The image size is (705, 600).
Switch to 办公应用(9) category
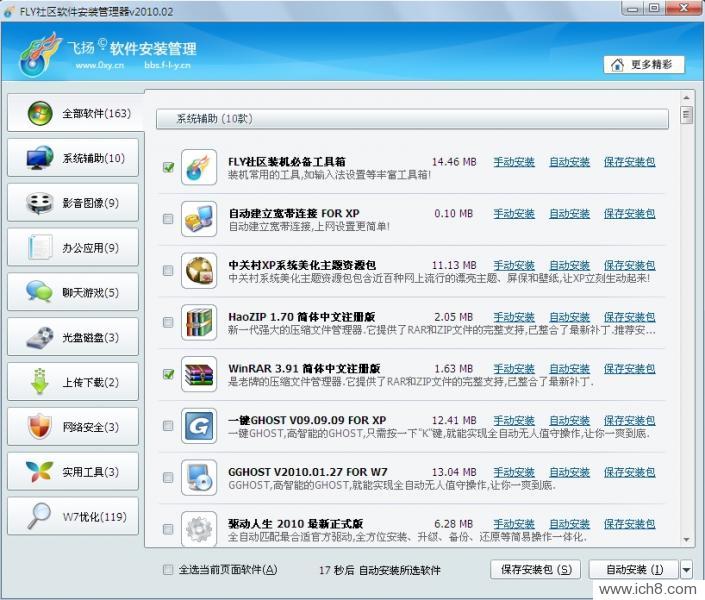[x=73, y=248]
